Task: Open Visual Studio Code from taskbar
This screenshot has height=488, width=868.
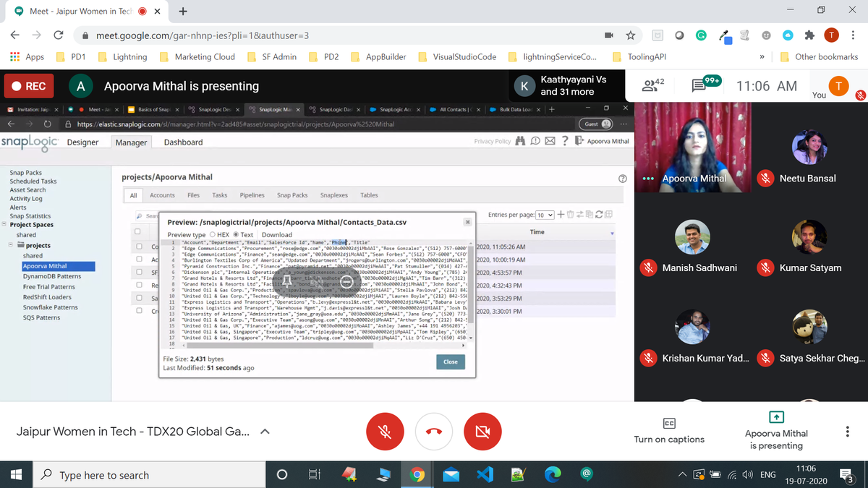Action: 485,475
